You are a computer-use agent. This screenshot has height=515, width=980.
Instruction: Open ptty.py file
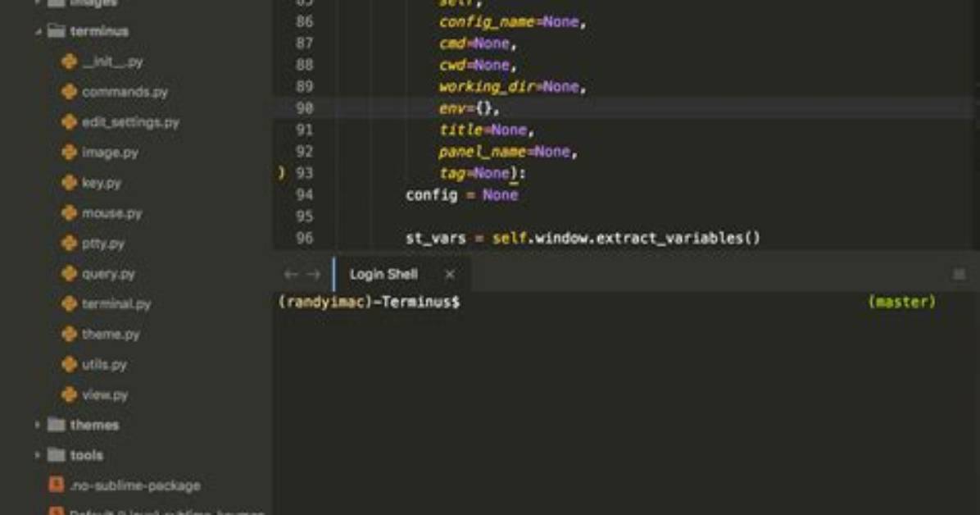(103, 244)
